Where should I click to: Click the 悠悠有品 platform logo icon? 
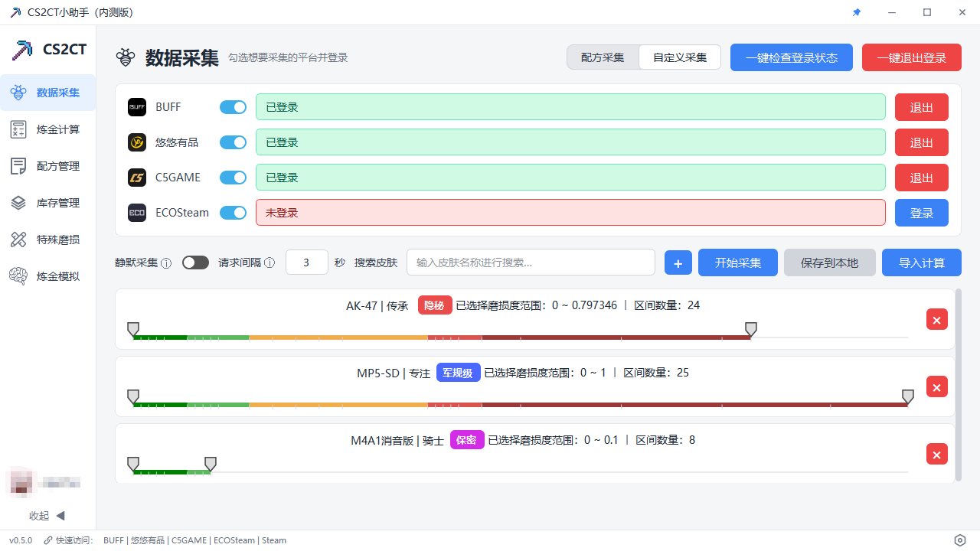click(137, 142)
